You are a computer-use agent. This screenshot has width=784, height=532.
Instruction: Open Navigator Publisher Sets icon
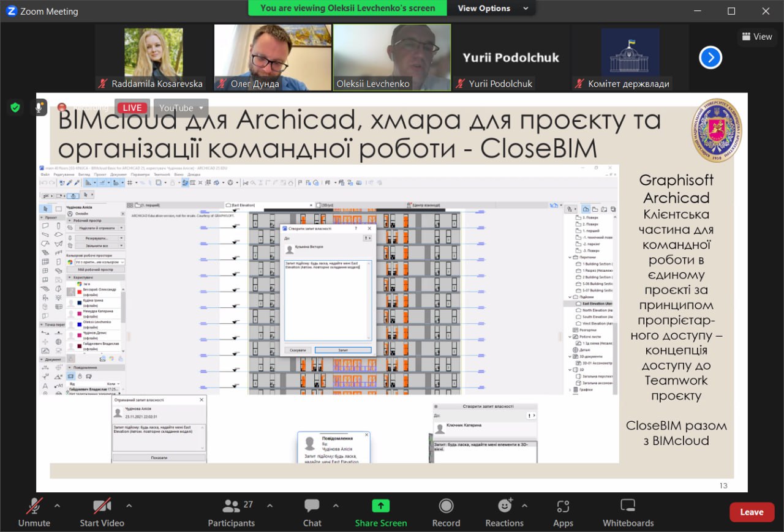click(x=613, y=209)
